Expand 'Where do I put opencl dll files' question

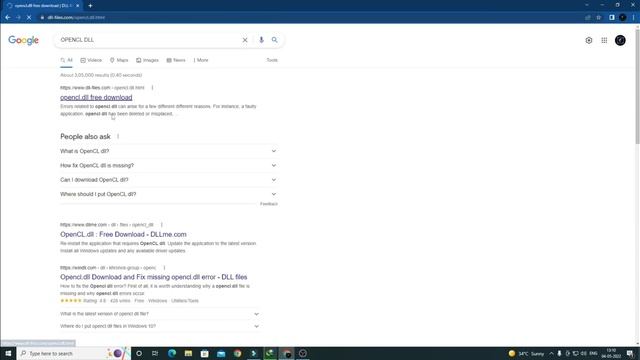159,326
